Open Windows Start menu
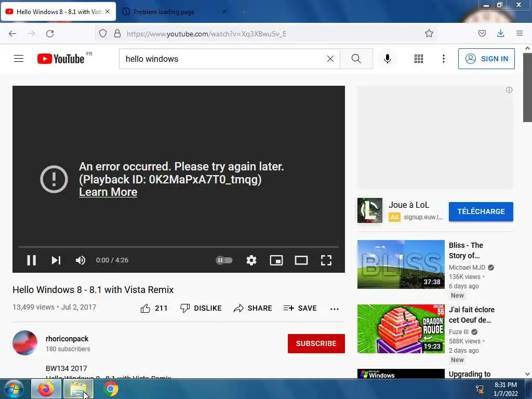532x399 pixels. click(x=14, y=389)
